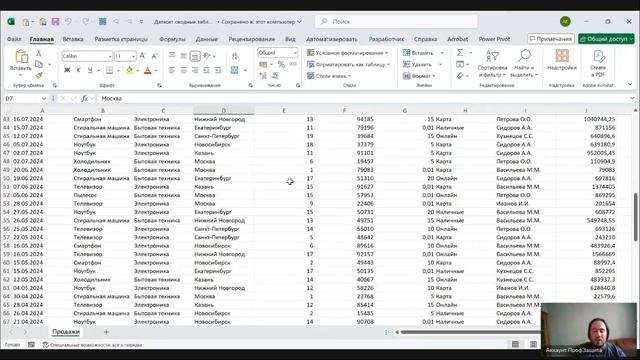Open number format Общий dropdown
Screen dimensions: 640x360
click(295, 53)
